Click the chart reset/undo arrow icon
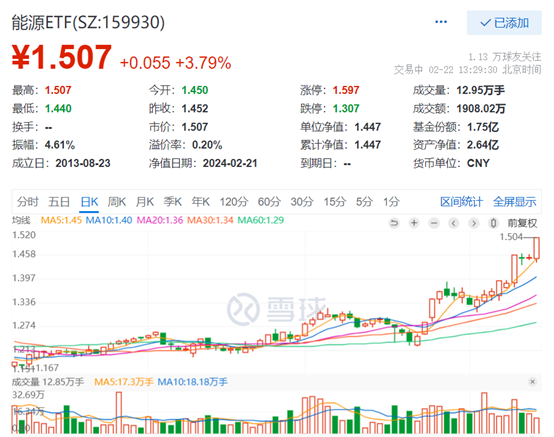This screenshot has width=554, height=437. (394, 223)
